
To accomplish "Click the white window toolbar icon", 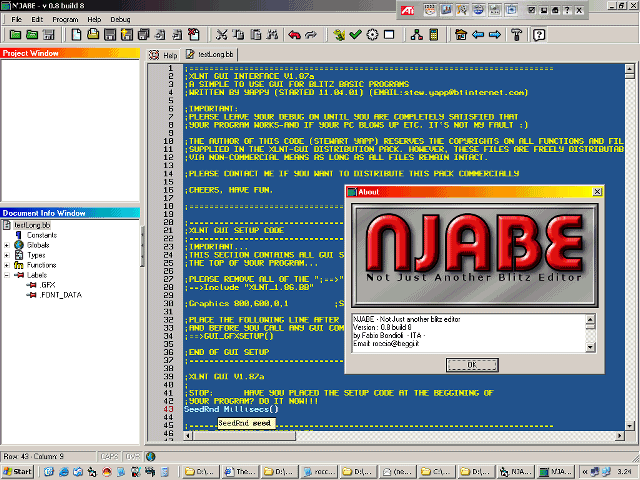I will point(389,35).
